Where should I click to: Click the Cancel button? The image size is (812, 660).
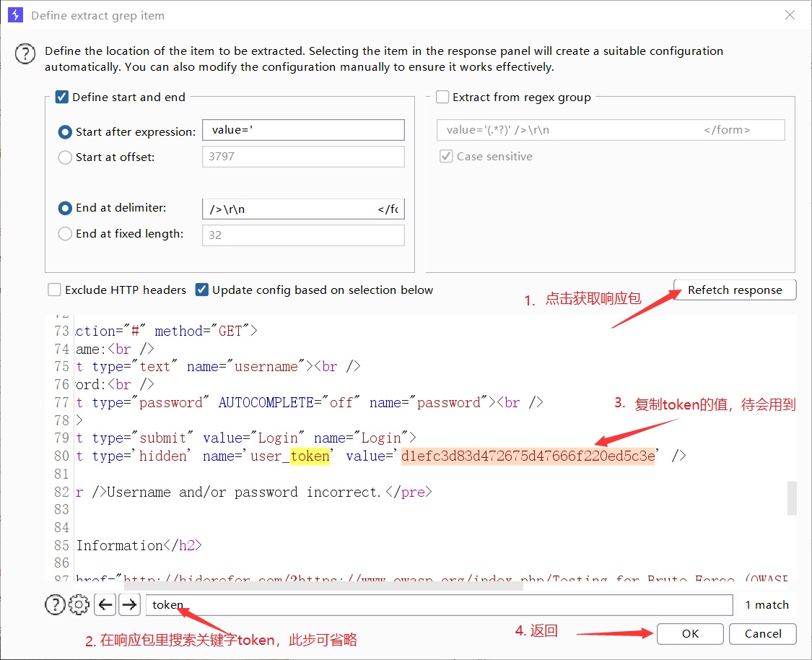(x=763, y=633)
